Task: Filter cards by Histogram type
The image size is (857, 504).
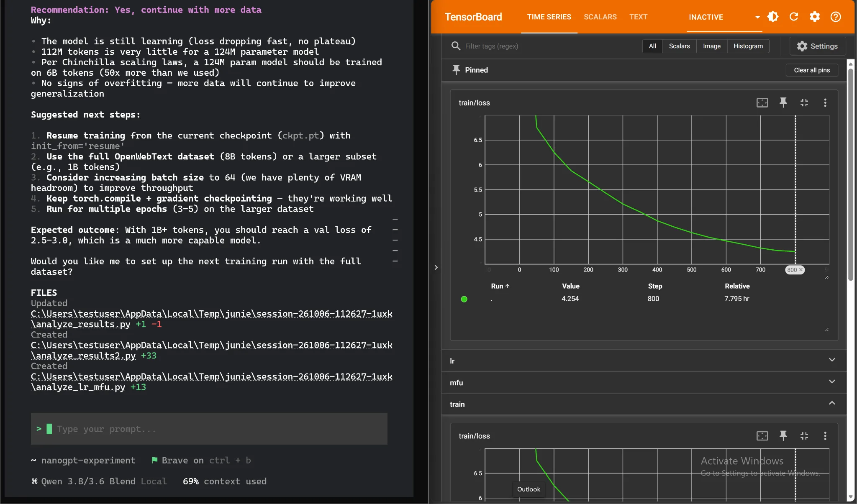Action: (x=748, y=46)
